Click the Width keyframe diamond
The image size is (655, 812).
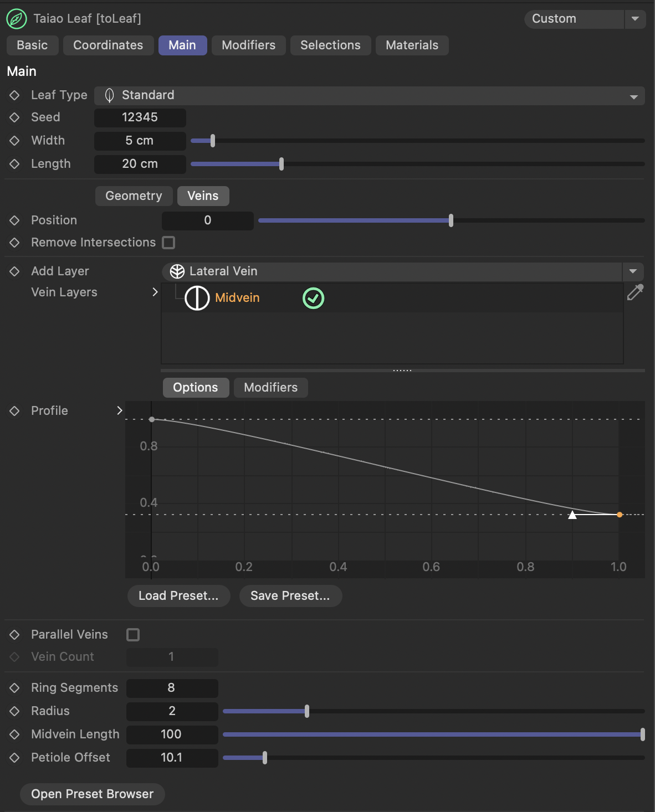(x=14, y=141)
